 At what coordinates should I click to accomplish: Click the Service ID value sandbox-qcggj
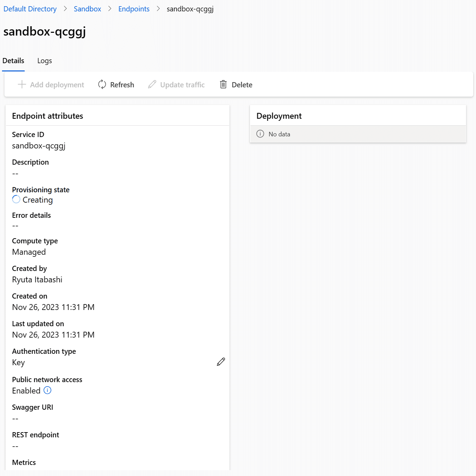click(39, 146)
